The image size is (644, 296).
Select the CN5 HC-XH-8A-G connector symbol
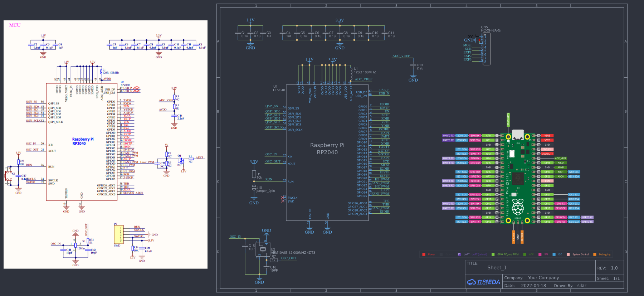click(x=486, y=49)
